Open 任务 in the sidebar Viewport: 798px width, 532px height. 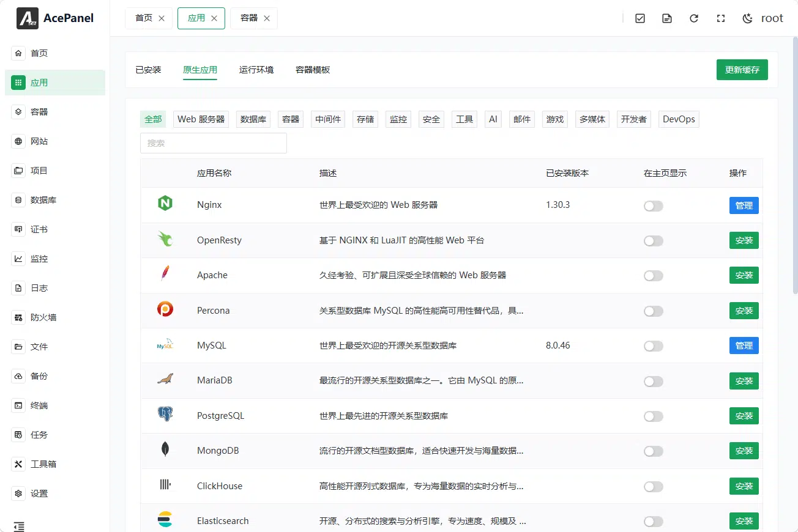click(55, 435)
